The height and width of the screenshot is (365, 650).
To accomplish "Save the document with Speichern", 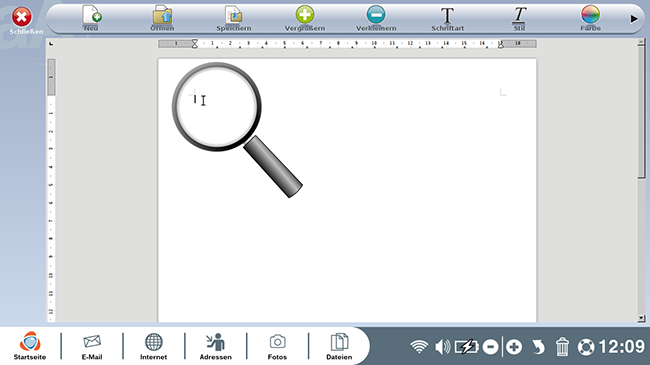I will [233, 18].
